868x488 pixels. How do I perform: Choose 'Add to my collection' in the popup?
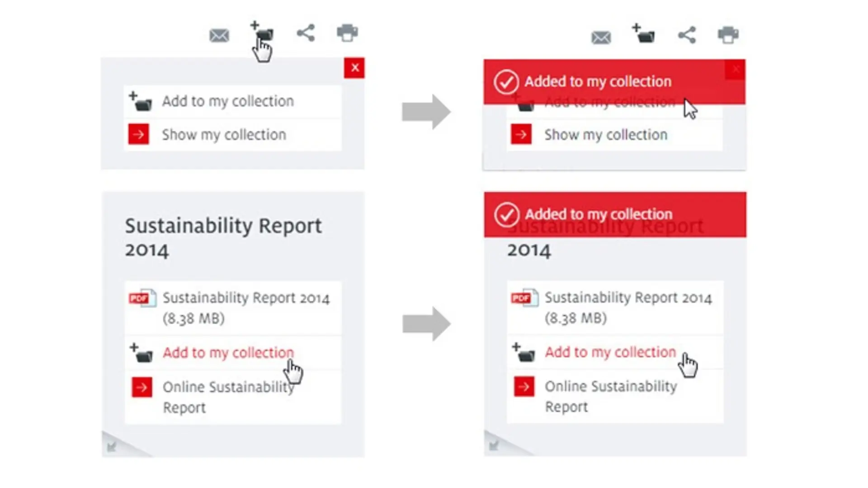(x=227, y=101)
